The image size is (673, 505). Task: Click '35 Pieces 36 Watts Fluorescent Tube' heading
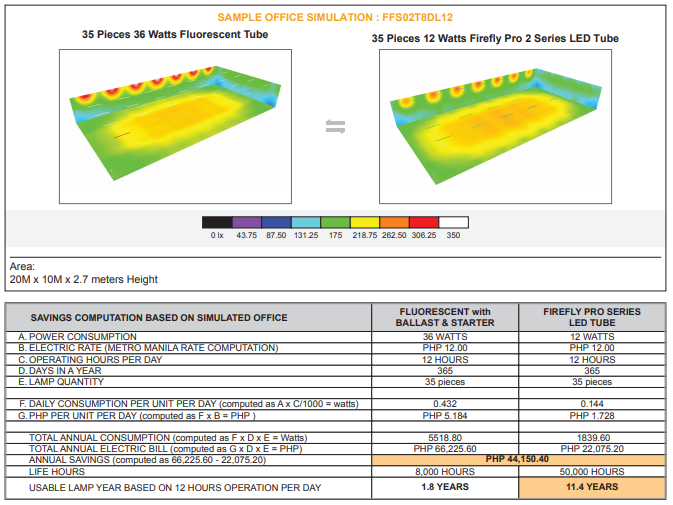175,34
